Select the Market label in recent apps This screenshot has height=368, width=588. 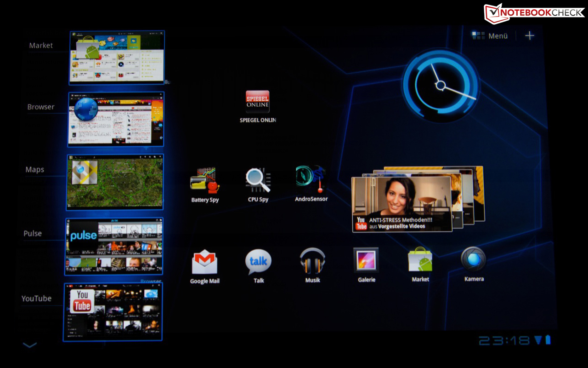(x=41, y=46)
